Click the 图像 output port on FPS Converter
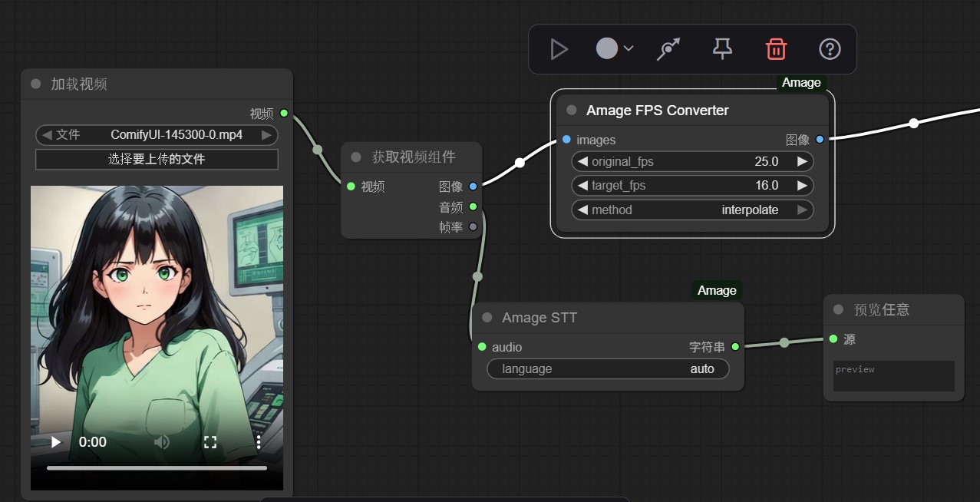Screen dimensions: 980x502 (x=820, y=140)
